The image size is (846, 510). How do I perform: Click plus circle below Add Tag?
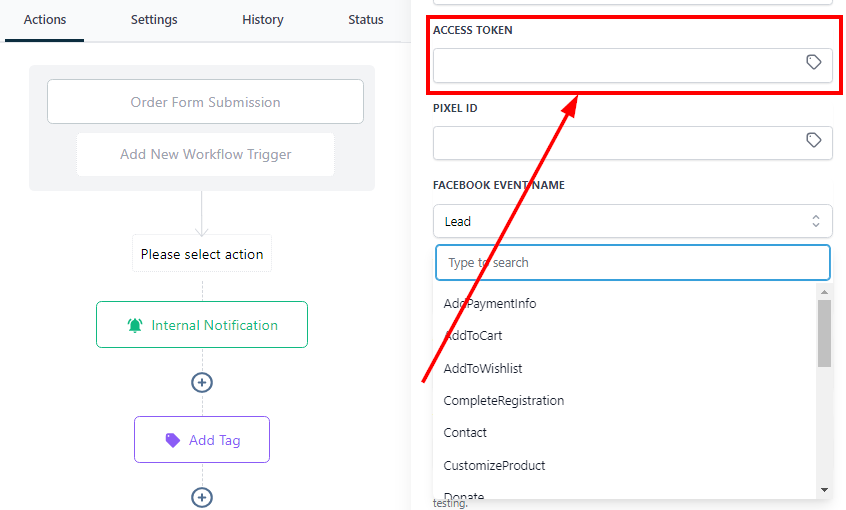[x=202, y=497]
